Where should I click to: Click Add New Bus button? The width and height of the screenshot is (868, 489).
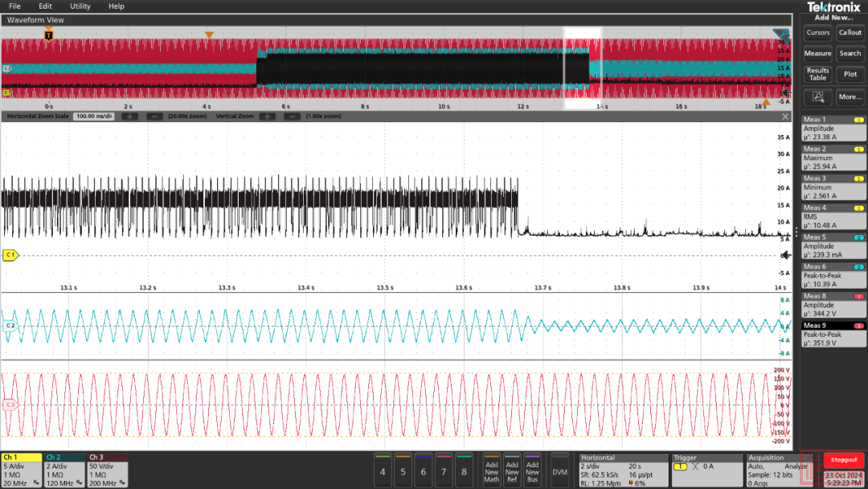[533, 471]
